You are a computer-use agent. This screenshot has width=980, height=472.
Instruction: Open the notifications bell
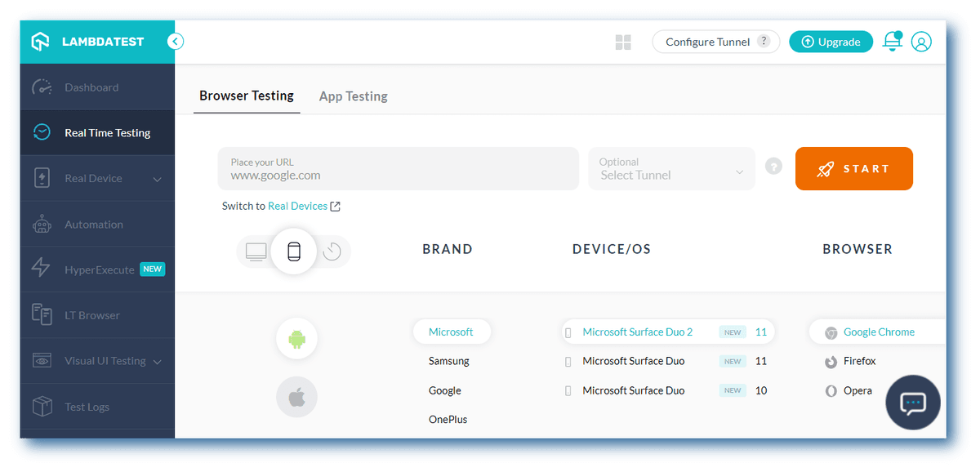click(x=892, y=42)
